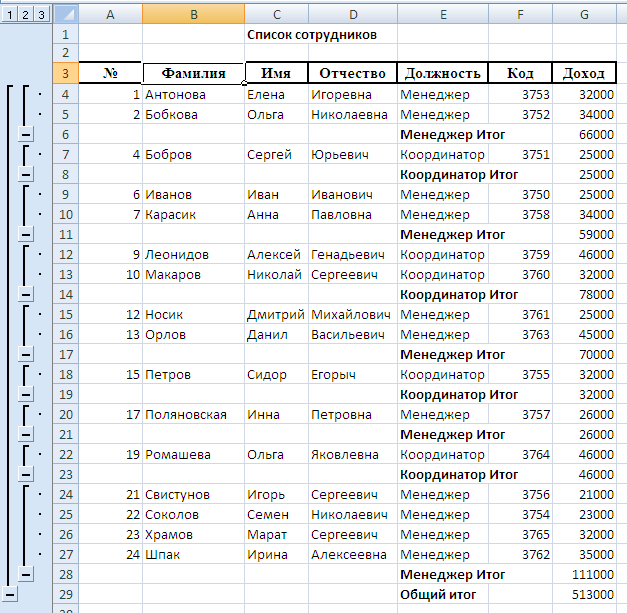Click cell with surname 'Свистунов'
The image size is (627, 613).
pos(194,495)
